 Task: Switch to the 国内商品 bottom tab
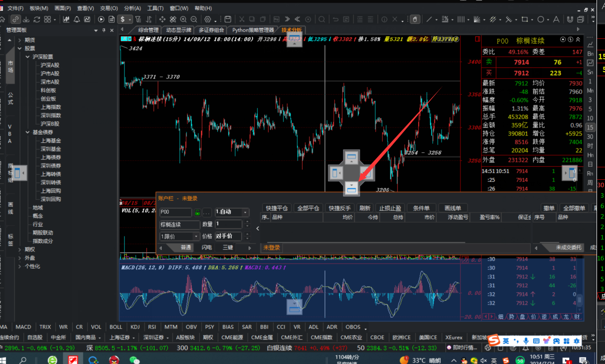pos(85,337)
